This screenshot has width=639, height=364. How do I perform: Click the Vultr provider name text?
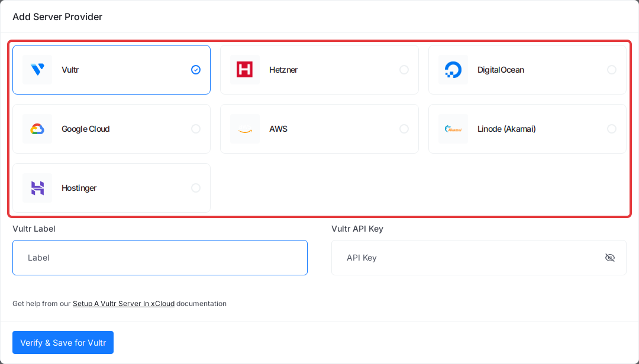70,70
